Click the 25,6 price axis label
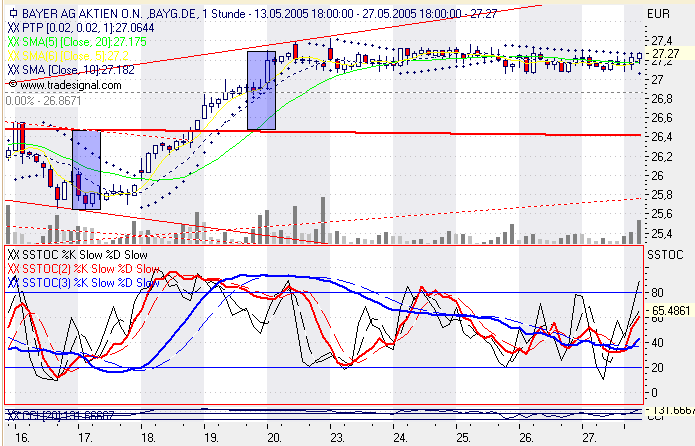 pyautogui.click(x=661, y=214)
